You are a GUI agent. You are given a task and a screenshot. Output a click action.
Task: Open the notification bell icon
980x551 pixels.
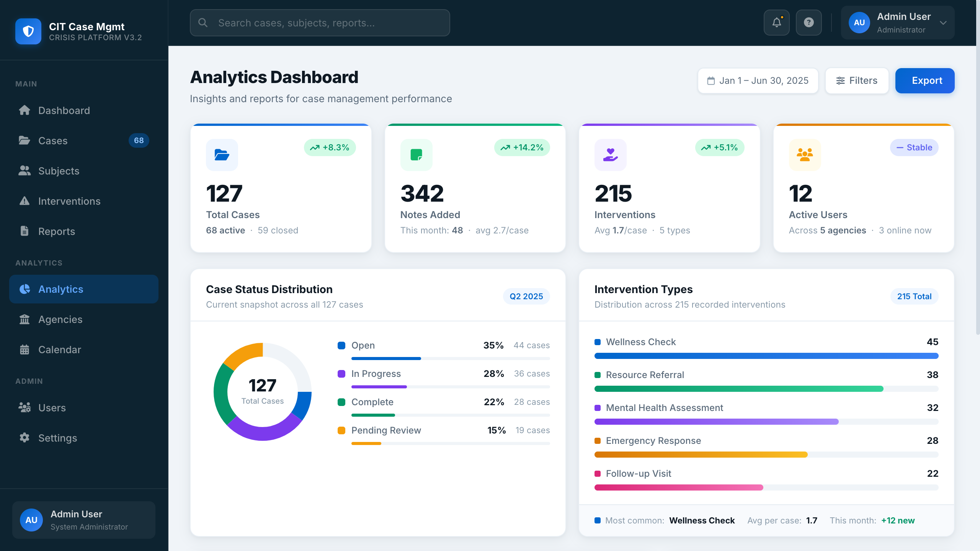(x=776, y=23)
